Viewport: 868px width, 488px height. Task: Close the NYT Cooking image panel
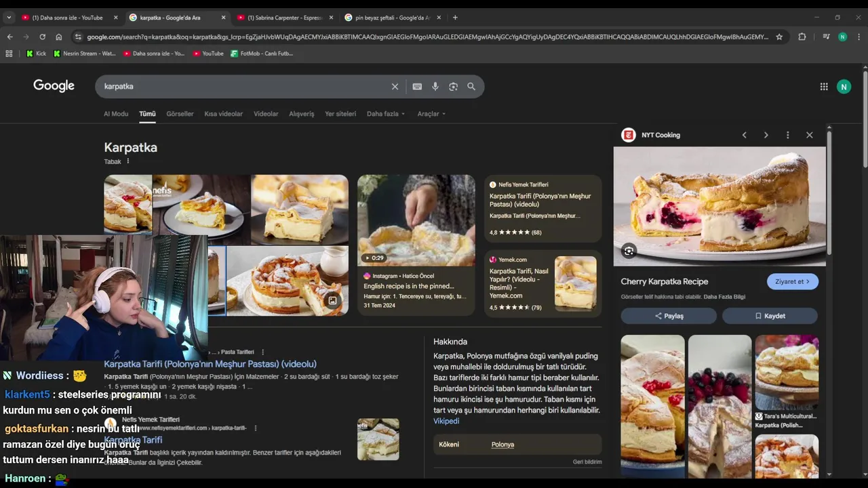(x=809, y=135)
